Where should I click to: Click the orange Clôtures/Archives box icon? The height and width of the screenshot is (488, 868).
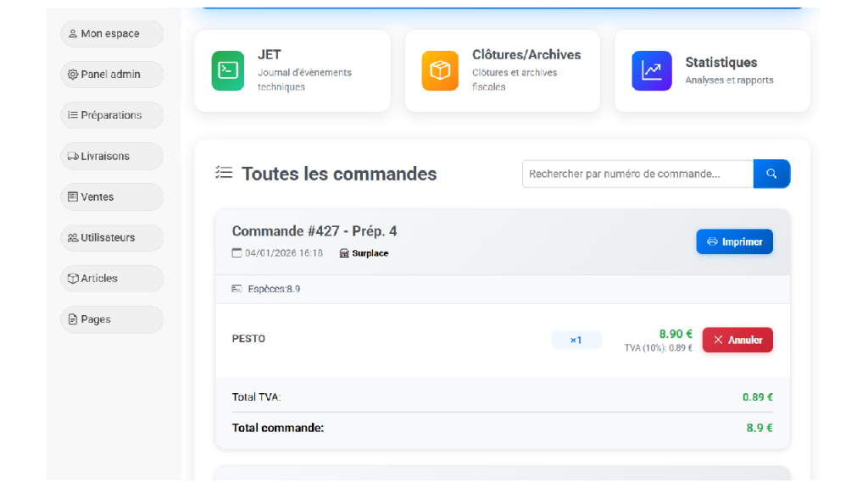pos(440,71)
